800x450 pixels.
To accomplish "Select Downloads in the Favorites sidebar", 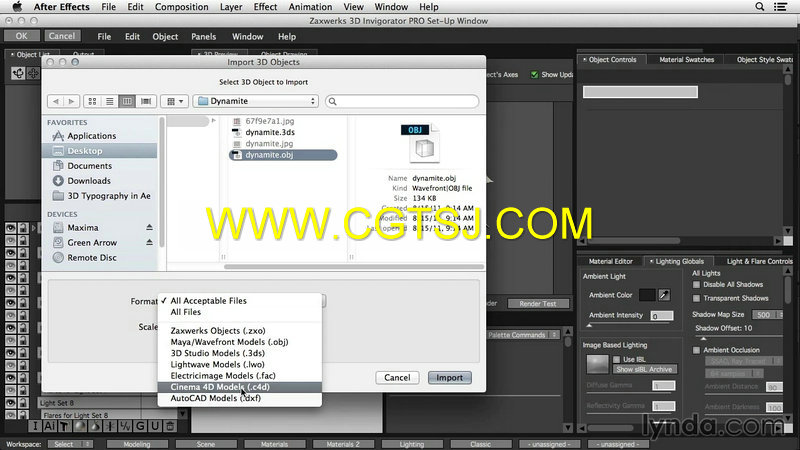I will [x=89, y=181].
